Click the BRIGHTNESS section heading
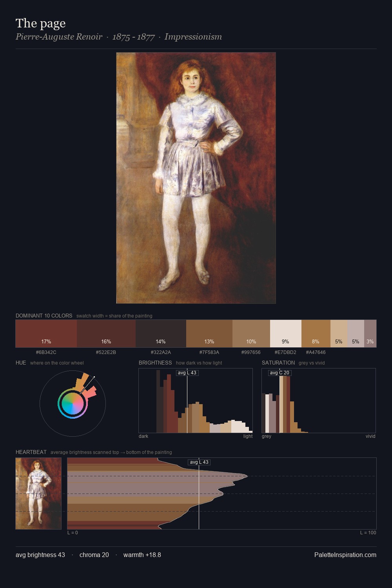 [x=155, y=363]
